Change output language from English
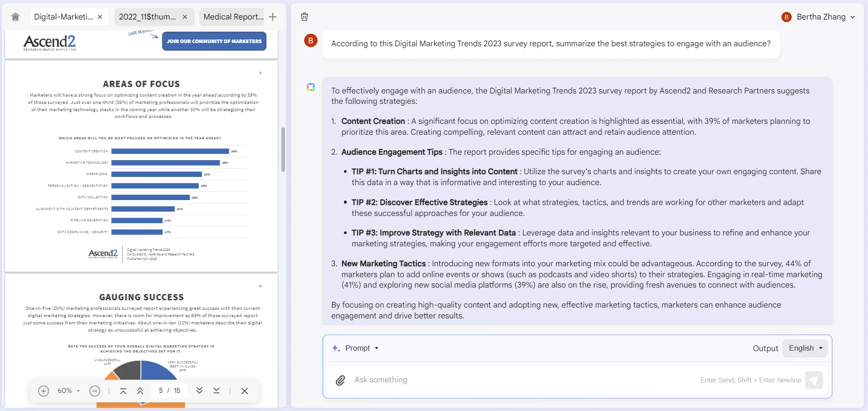This screenshot has height=411, width=868. pyautogui.click(x=805, y=348)
